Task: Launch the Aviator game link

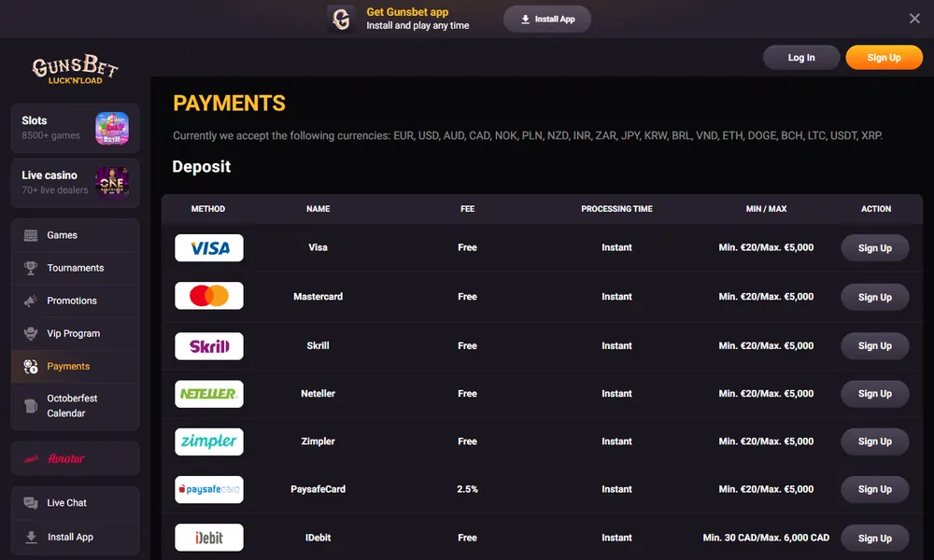Action: 75,458
